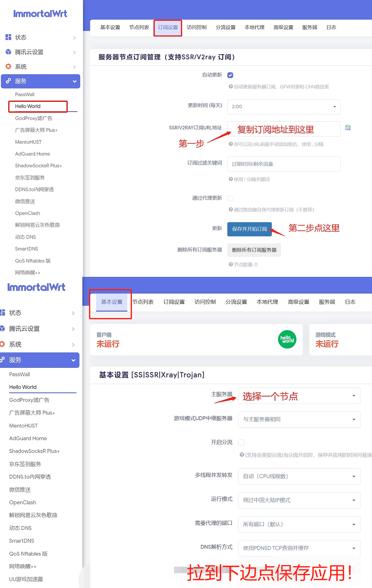Click the status dashboard icon in top sidebar
Screen dimensions: 372x588
(8, 37)
